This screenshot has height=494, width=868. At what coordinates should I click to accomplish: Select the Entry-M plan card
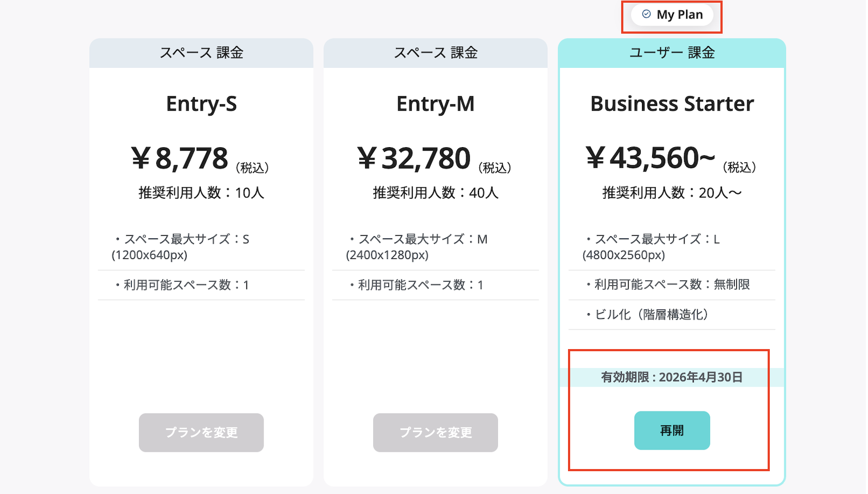pos(436,261)
